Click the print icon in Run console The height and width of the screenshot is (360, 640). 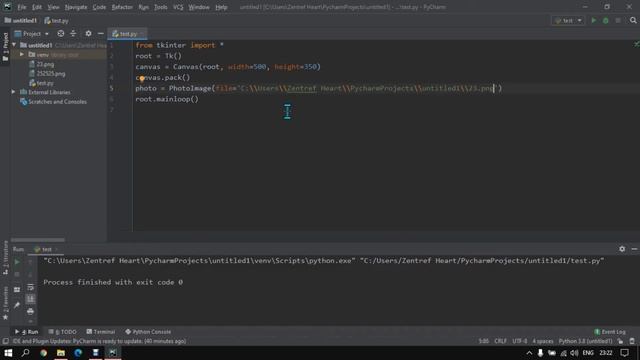click(x=31, y=311)
